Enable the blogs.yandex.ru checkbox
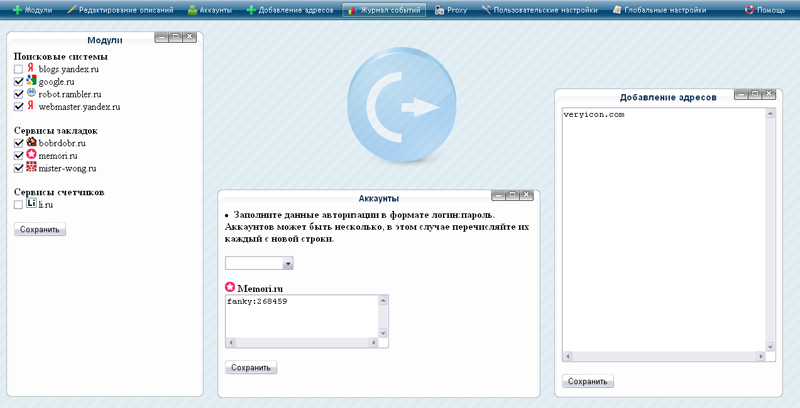 tap(18, 69)
